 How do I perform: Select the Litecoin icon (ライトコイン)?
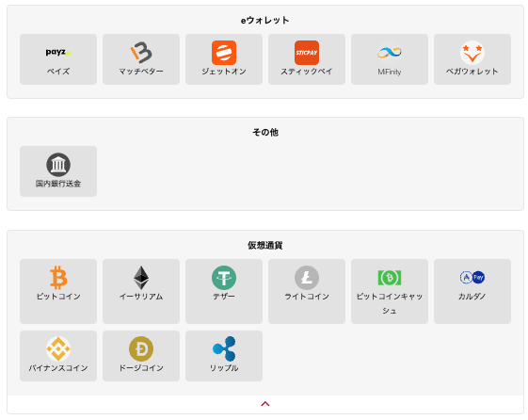[x=307, y=278]
